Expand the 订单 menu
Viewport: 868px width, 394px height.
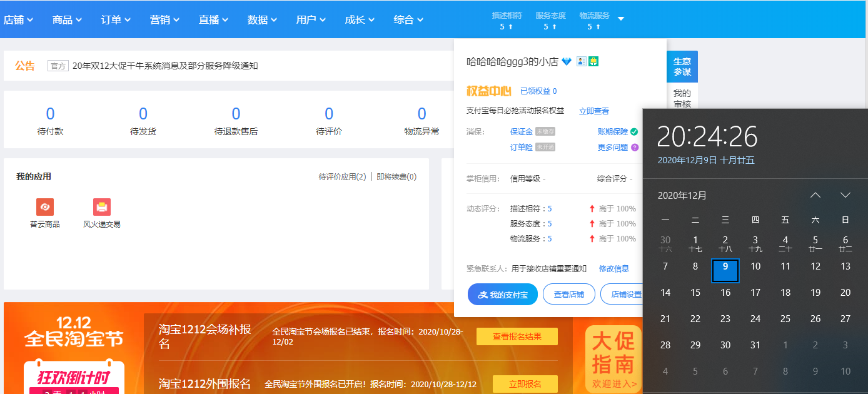tap(116, 19)
